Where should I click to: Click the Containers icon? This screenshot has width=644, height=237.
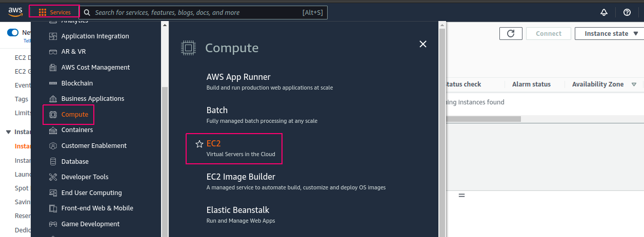coord(53,130)
